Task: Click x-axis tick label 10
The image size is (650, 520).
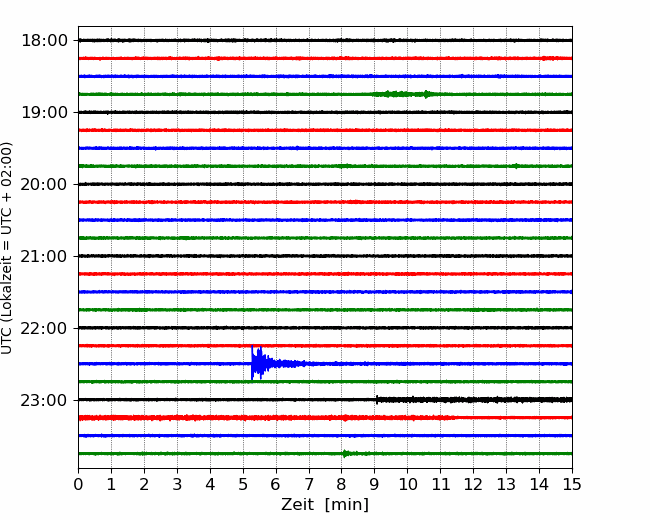Action: (408, 484)
